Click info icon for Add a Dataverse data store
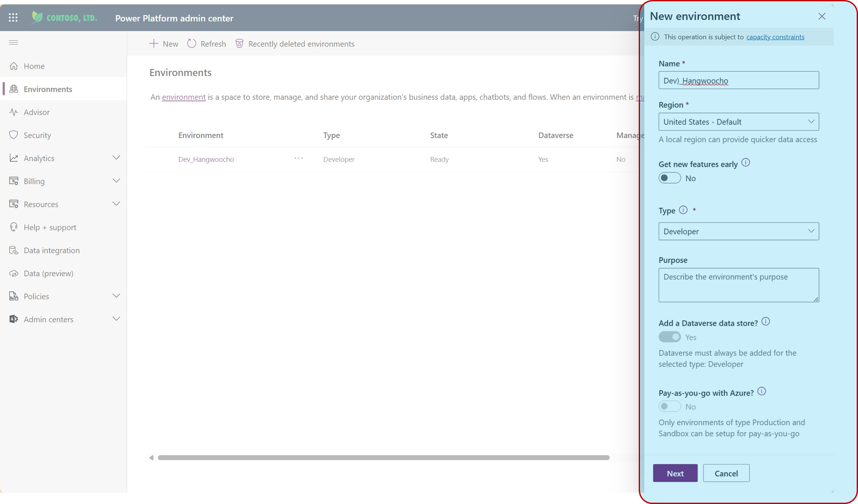 pyautogui.click(x=766, y=322)
